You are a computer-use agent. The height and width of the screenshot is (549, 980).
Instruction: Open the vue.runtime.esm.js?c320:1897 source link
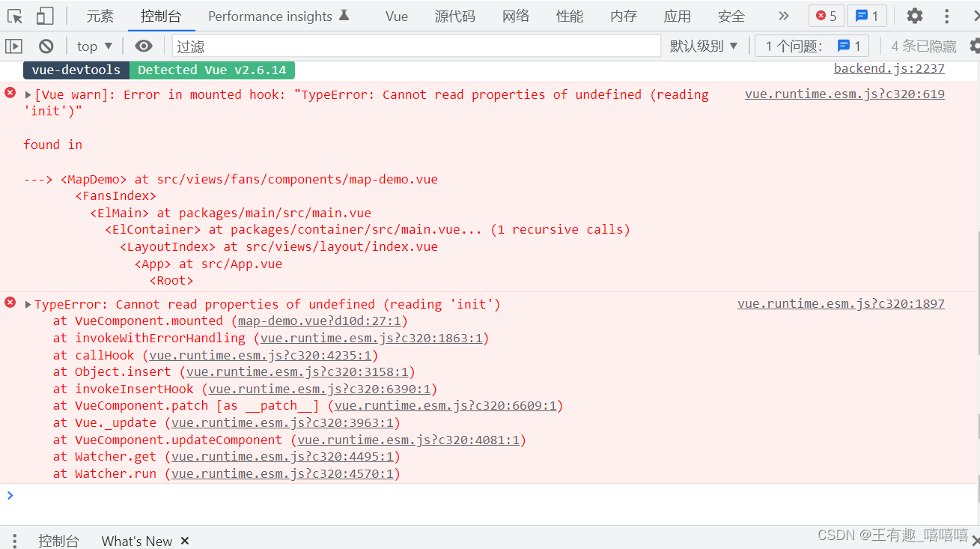[841, 304]
